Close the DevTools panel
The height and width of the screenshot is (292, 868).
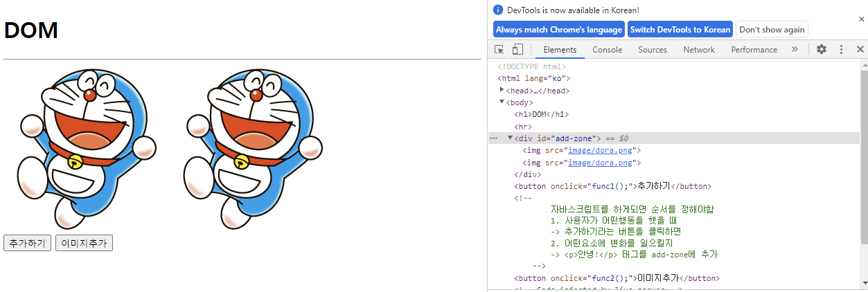[860, 49]
